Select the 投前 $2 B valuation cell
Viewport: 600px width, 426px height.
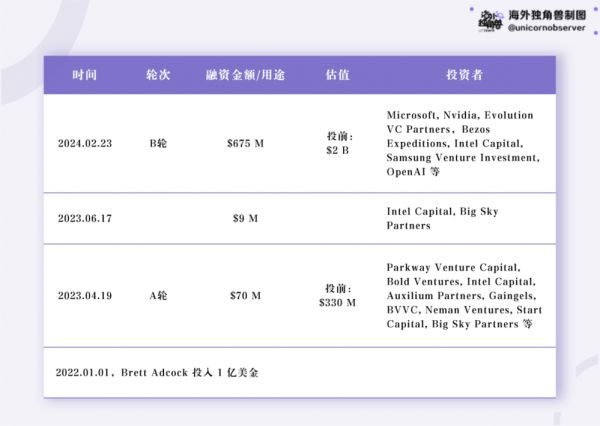[x=338, y=143]
